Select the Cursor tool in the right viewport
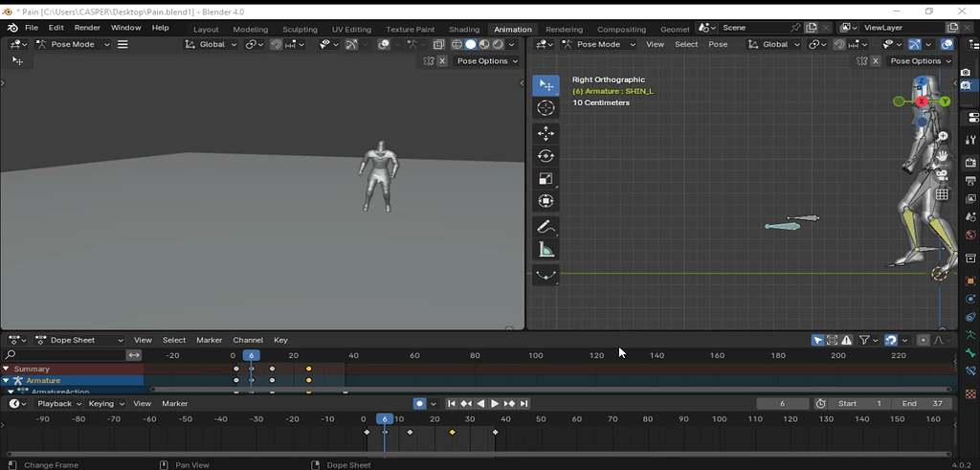The height and width of the screenshot is (470, 980). click(x=546, y=108)
